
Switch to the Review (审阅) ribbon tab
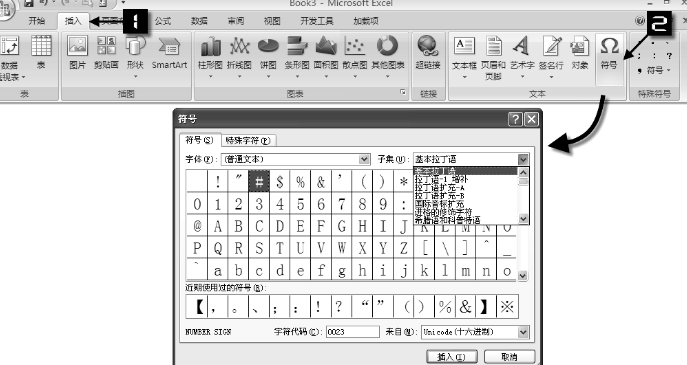[x=236, y=21]
